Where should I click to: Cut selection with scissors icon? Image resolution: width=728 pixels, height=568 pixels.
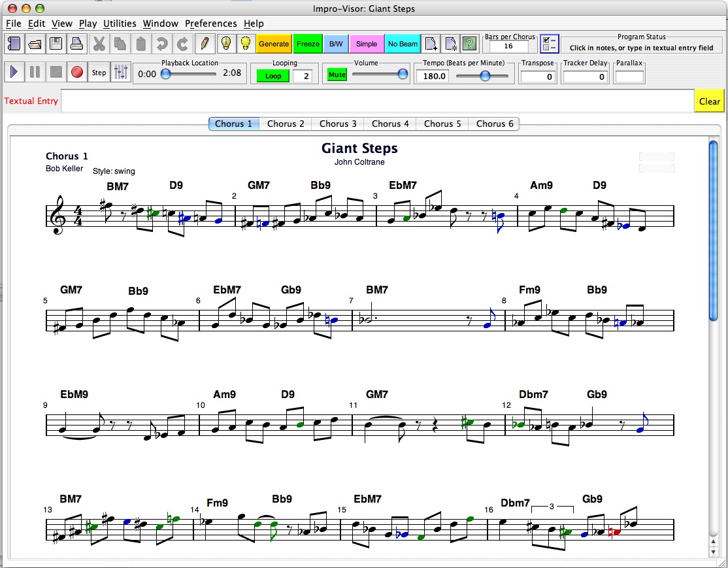[x=99, y=44]
